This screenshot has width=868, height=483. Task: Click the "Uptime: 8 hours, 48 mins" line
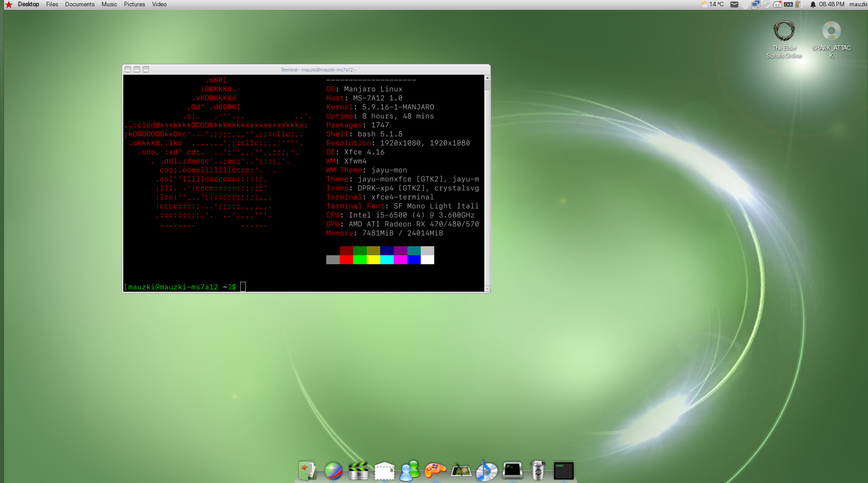coord(380,116)
